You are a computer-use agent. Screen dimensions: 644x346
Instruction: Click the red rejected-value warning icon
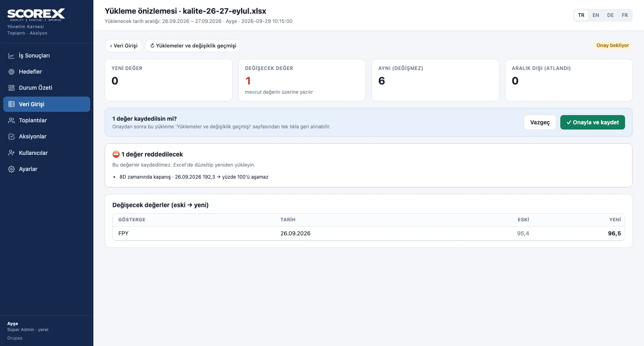point(116,154)
